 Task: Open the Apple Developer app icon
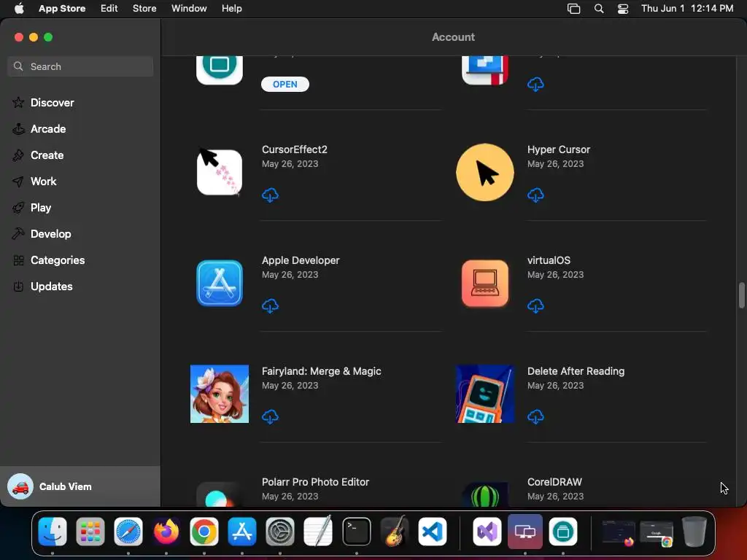coord(219,283)
